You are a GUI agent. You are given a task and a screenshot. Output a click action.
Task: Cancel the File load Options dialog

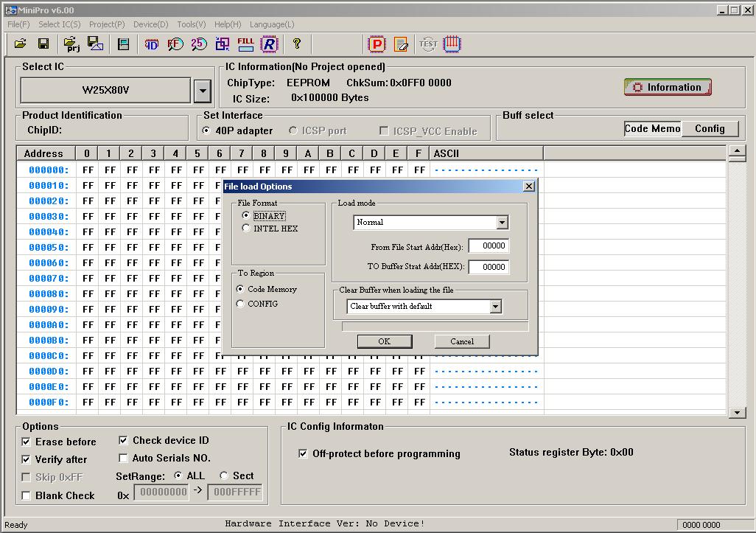tap(462, 341)
